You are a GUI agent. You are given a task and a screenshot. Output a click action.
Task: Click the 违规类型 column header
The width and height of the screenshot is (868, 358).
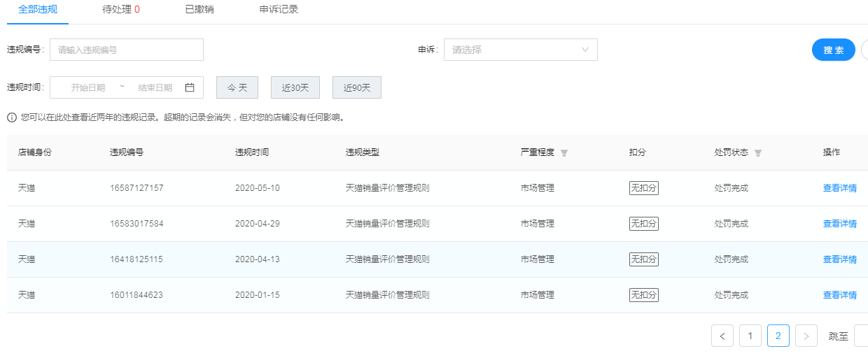(363, 152)
